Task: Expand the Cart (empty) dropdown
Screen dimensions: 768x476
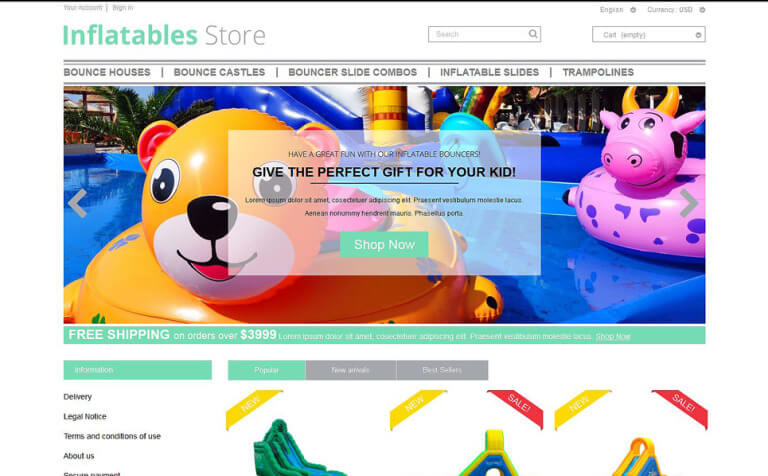Action: 648,35
